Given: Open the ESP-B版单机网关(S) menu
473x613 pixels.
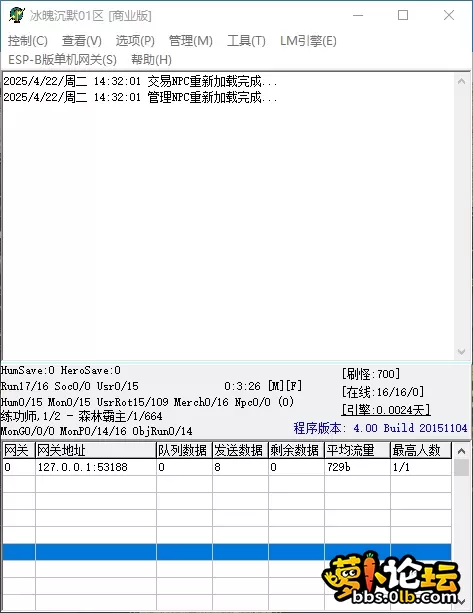Looking at the screenshot, I should (x=63, y=59).
